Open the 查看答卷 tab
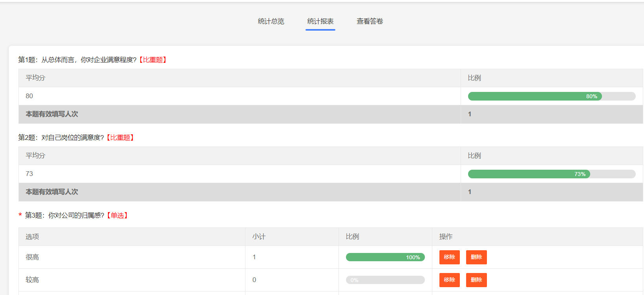Viewport: 644px width, 295px height. tap(370, 21)
